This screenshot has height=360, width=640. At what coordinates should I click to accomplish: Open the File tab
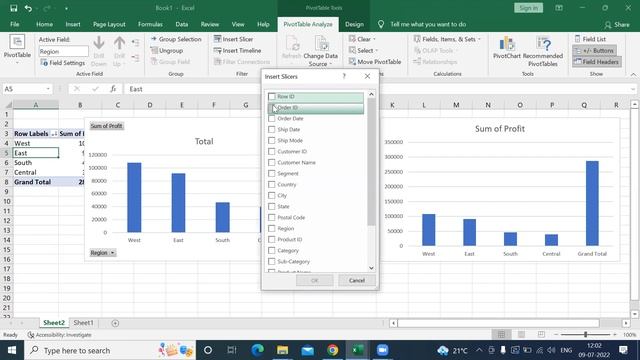pyautogui.click(x=15, y=24)
